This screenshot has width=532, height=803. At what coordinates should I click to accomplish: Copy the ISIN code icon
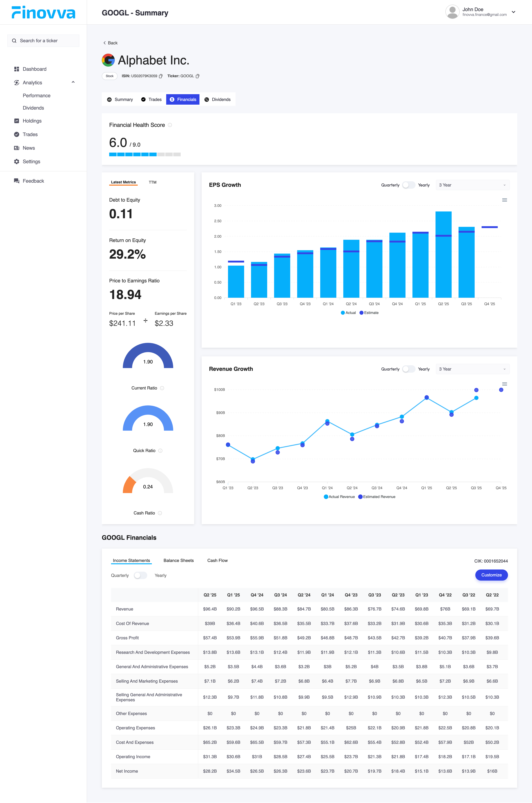[x=161, y=76]
